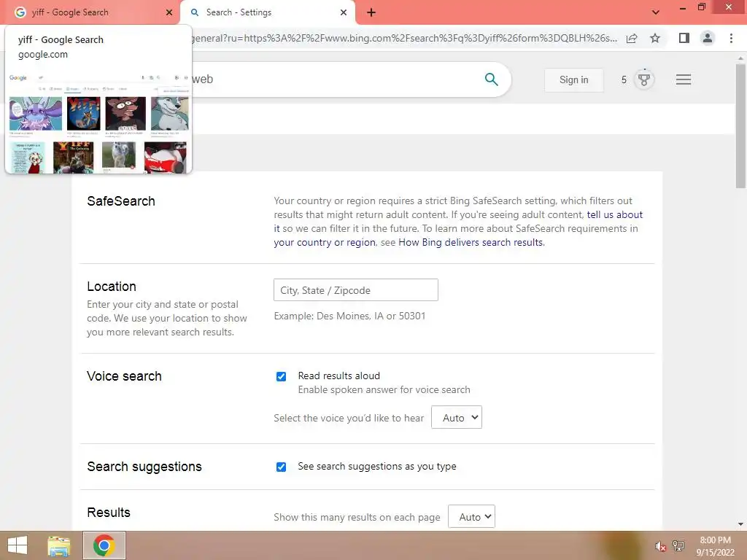Click the Search suggestions heading
The image size is (747, 560).
pyautogui.click(x=144, y=467)
